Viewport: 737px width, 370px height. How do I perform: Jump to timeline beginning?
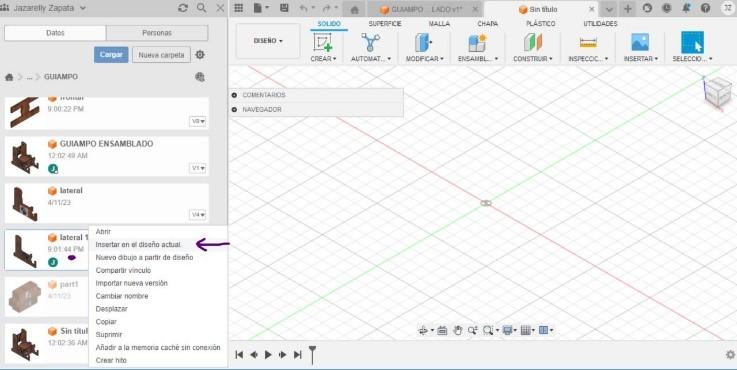tap(239, 354)
